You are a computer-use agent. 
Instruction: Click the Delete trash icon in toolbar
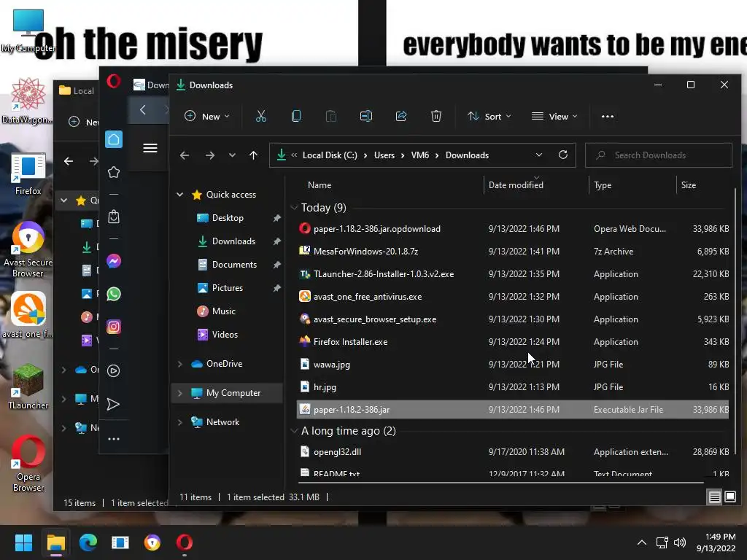coord(436,116)
